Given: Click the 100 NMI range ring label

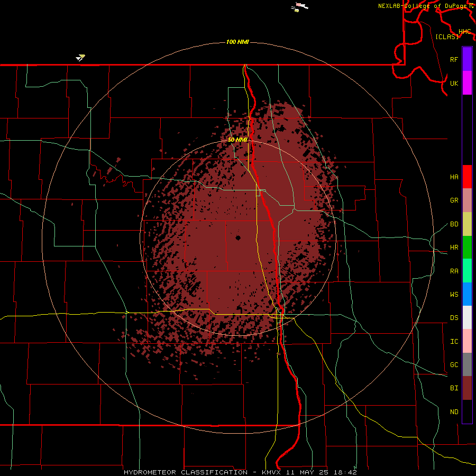Looking at the screenshot, I should pos(237,42).
